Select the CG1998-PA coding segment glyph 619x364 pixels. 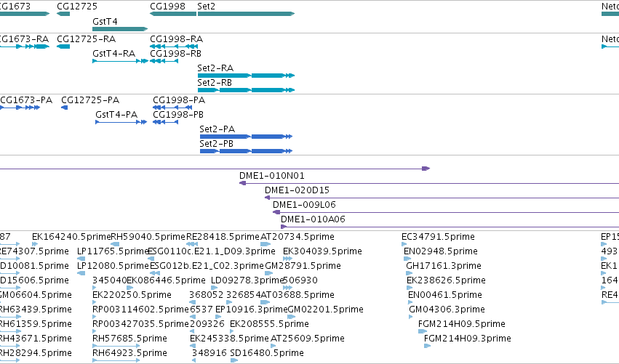click(172, 108)
